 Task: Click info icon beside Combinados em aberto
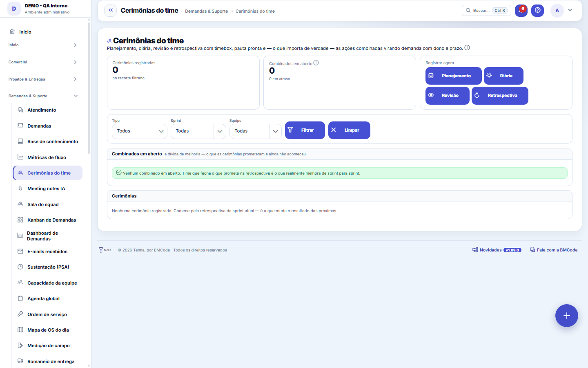[316, 63]
